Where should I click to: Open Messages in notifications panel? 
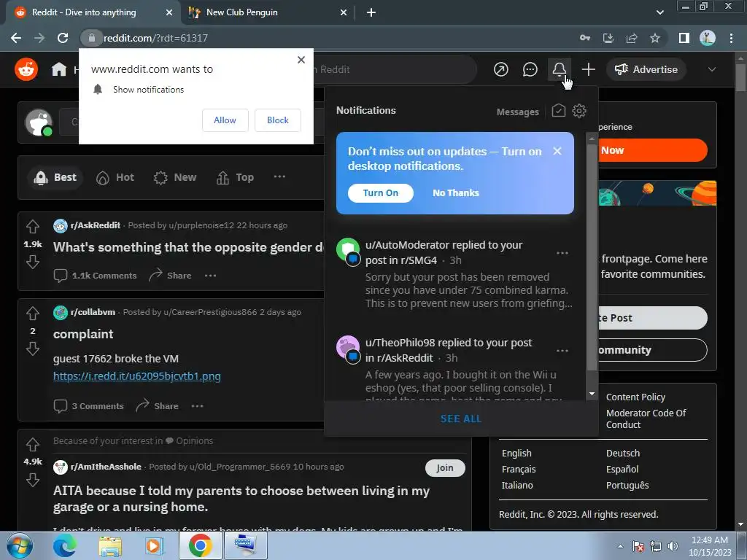point(517,112)
